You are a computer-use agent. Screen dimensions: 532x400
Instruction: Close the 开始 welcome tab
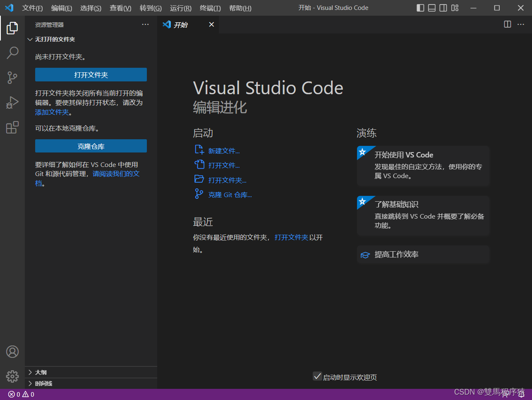(211, 25)
